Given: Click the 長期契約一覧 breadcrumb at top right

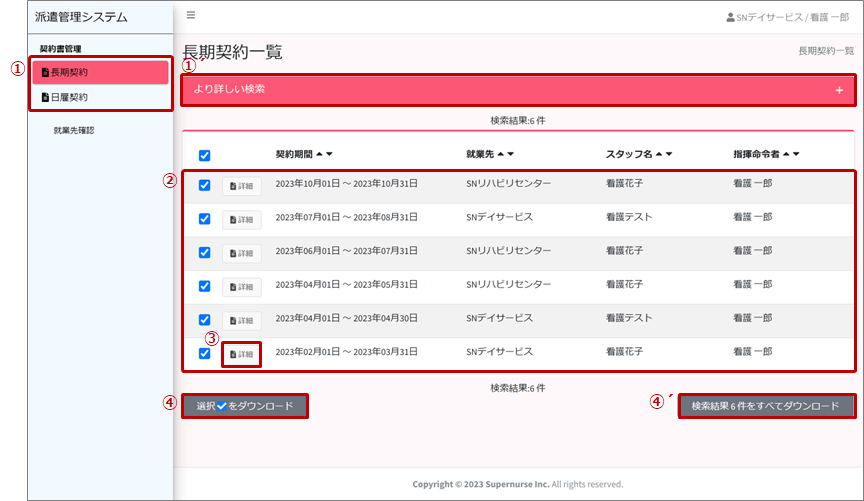Looking at the screenshot, I should [x=825, y=51].
